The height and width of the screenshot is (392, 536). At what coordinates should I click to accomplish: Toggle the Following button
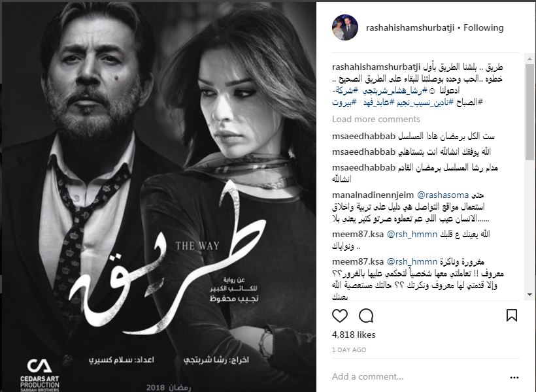coord(483,27)
